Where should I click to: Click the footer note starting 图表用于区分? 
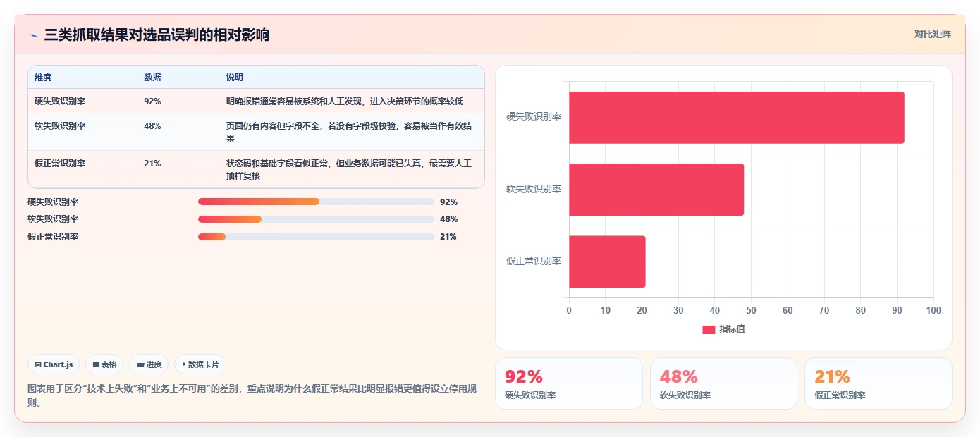point(252,396)
